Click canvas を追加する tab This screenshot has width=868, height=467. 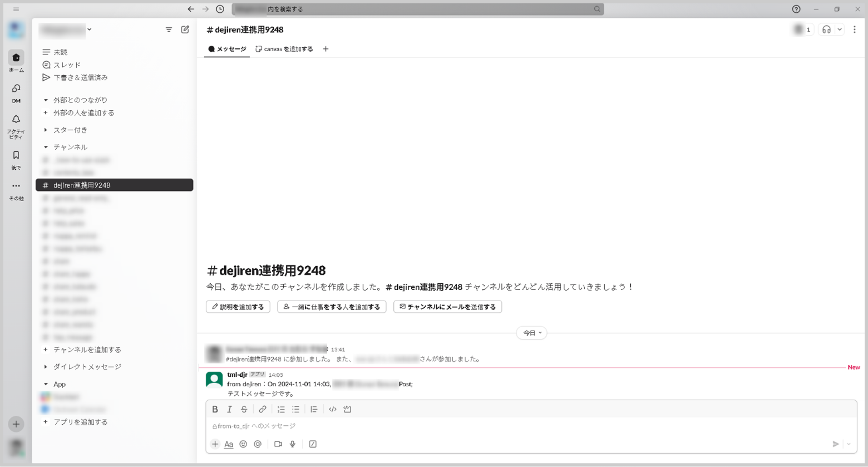pos(284,49)
